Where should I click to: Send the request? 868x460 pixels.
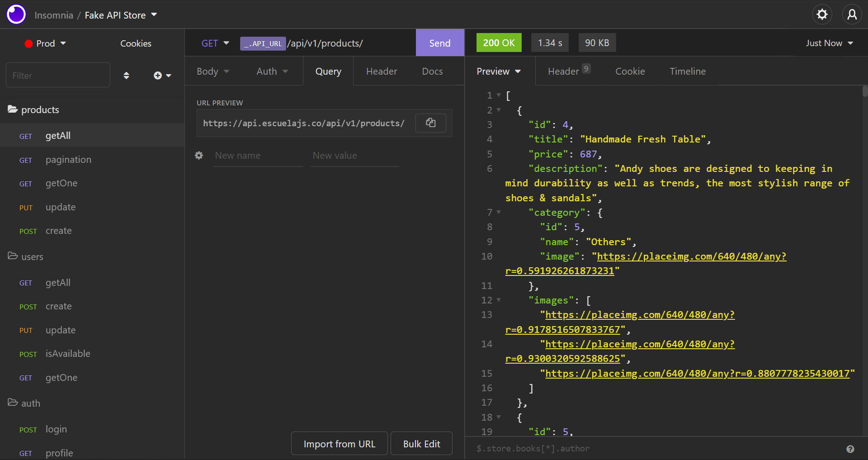[x=440, y=43]
